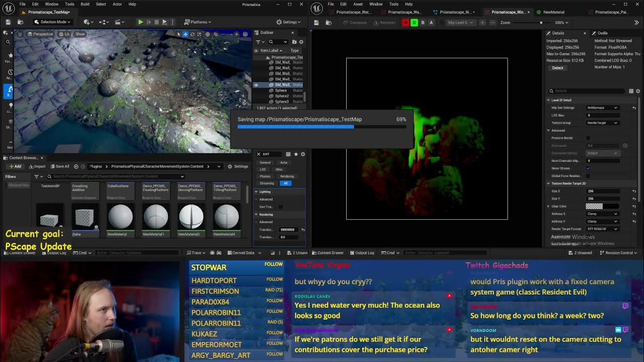Image resolution: width=644 pixels, height=362 pixels.
Task: Click the Zoom slider handle
Action: coord(541,23)
